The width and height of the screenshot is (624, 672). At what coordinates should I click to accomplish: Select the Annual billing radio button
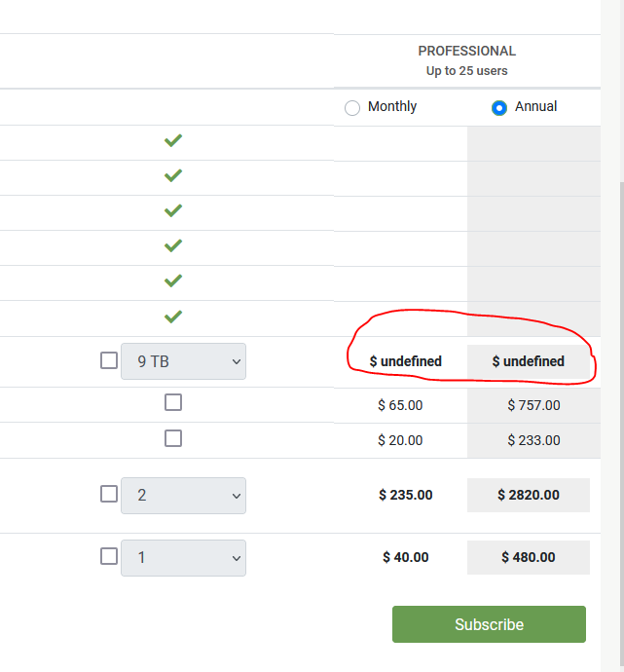pos(499,107)
